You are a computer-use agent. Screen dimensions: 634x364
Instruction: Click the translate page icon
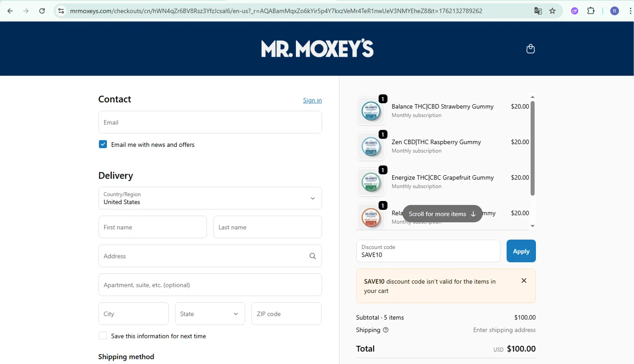[538, 11]
